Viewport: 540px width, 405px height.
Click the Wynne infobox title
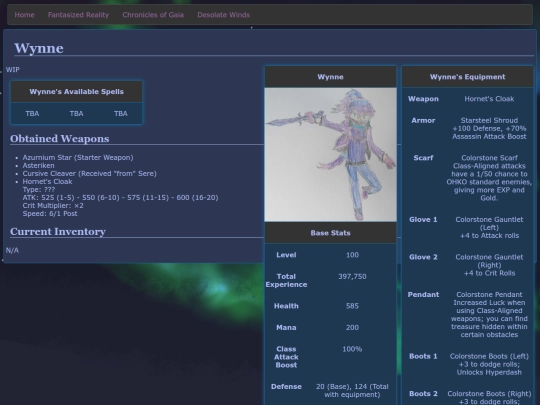(x=331, y=77)
